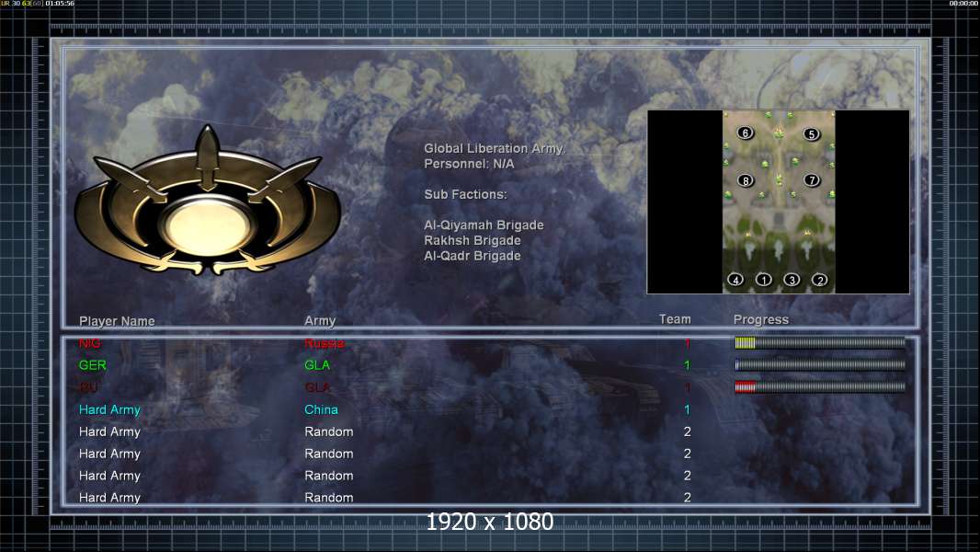This screenshot has height=552, width=980.
Task: Click the Personnel: N/A text
Action: [469, 164]
